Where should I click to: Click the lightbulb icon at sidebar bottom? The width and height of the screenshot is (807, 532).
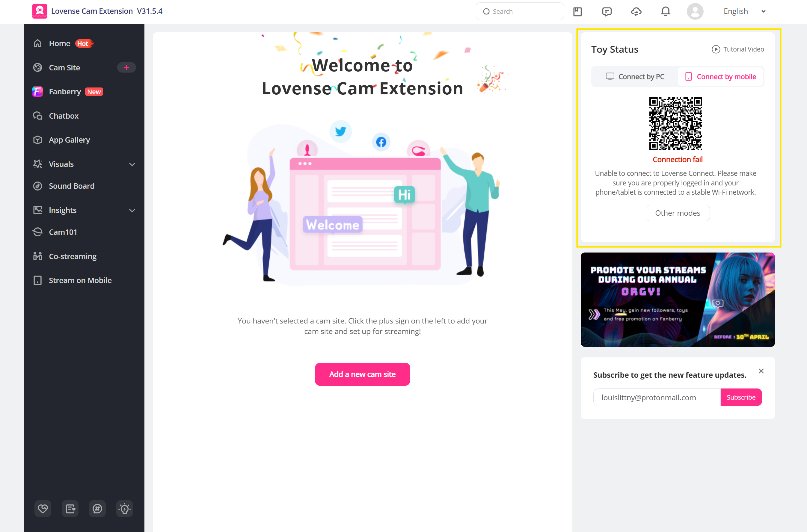point(125,509)
